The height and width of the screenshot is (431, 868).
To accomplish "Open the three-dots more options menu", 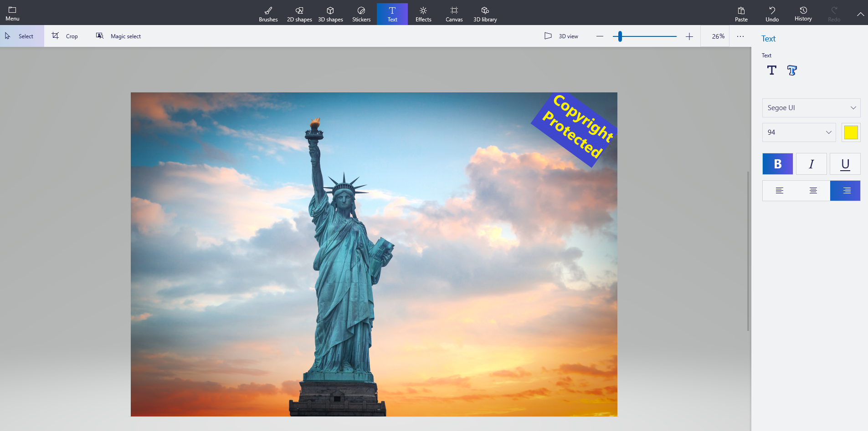I will 740,36.
